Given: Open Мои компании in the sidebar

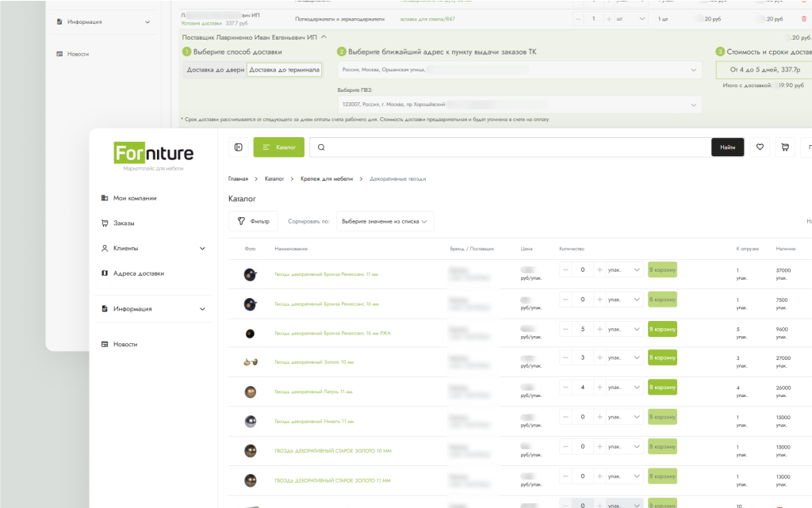Looking at the screenshot, I should [x=134, y=198].
